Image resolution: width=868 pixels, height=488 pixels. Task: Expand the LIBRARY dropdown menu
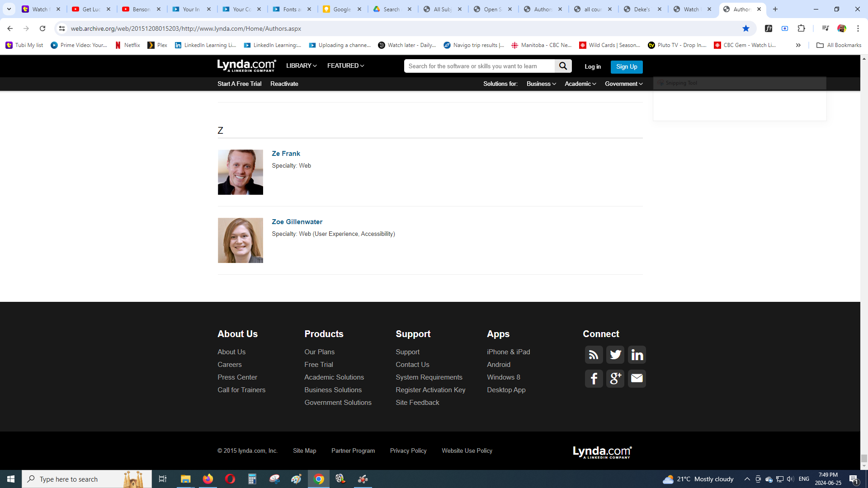click(301, 66)
